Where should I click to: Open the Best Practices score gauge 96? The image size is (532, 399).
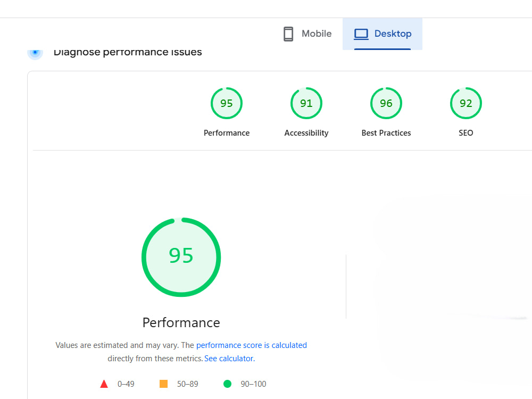[x=386, y=103]
